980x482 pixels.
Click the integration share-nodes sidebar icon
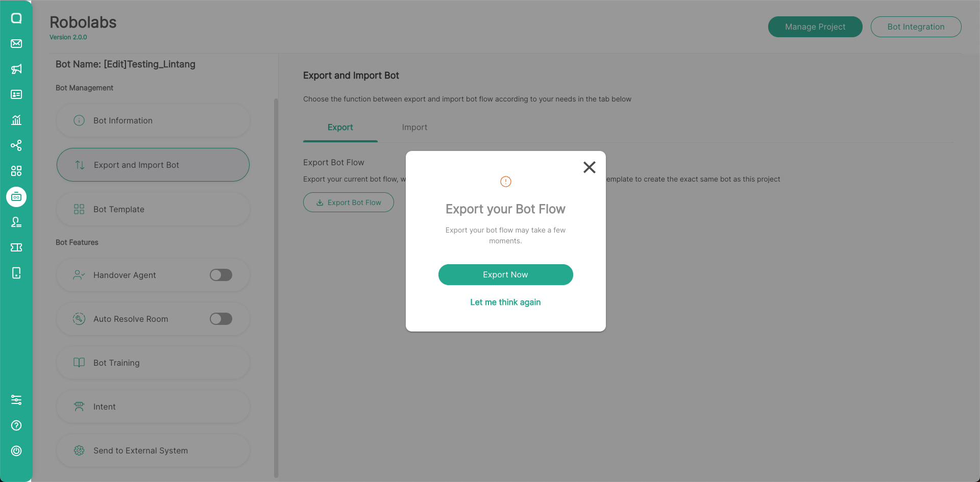click(16, 145)
